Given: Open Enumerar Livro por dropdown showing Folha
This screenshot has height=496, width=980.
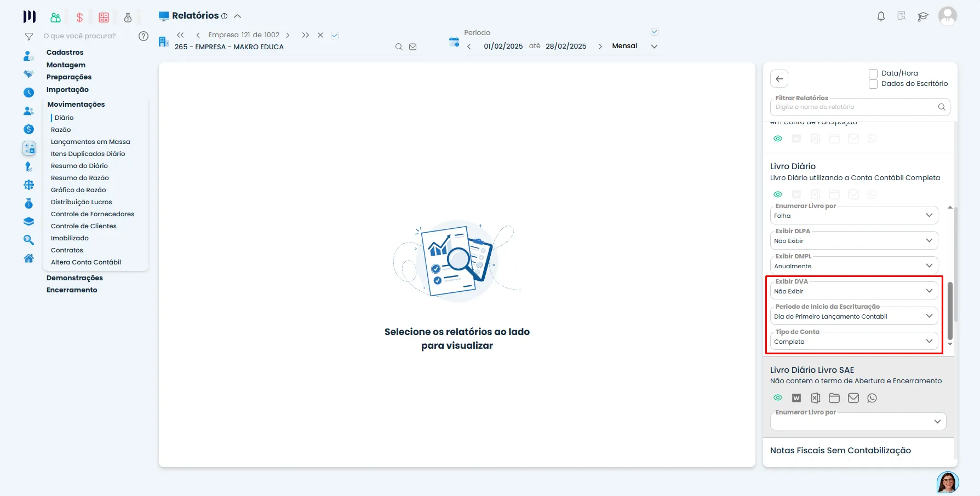Looking at the screenshot, I should (854, 215).
